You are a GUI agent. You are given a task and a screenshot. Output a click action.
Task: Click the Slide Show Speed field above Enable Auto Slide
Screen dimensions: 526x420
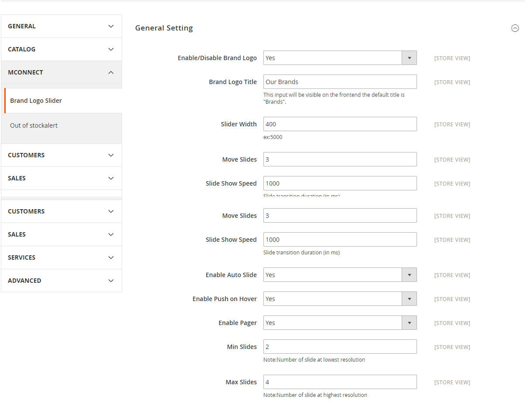coord(340,240)
